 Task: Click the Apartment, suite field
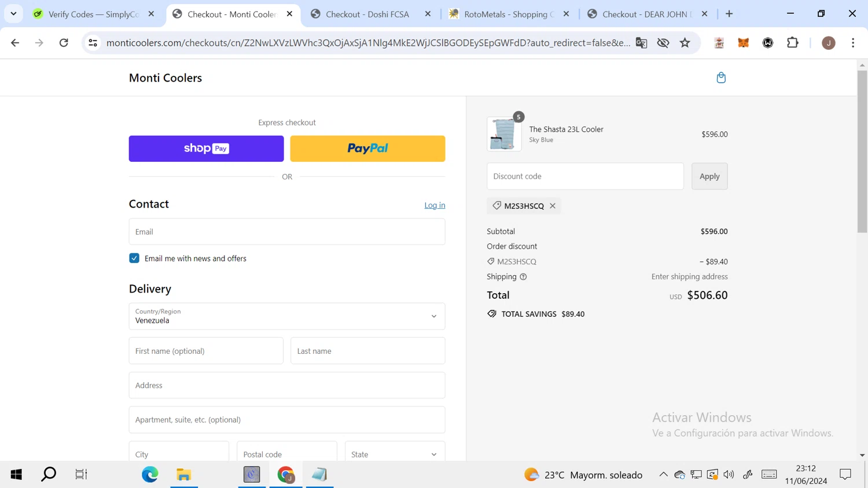(x=287, y=420)
